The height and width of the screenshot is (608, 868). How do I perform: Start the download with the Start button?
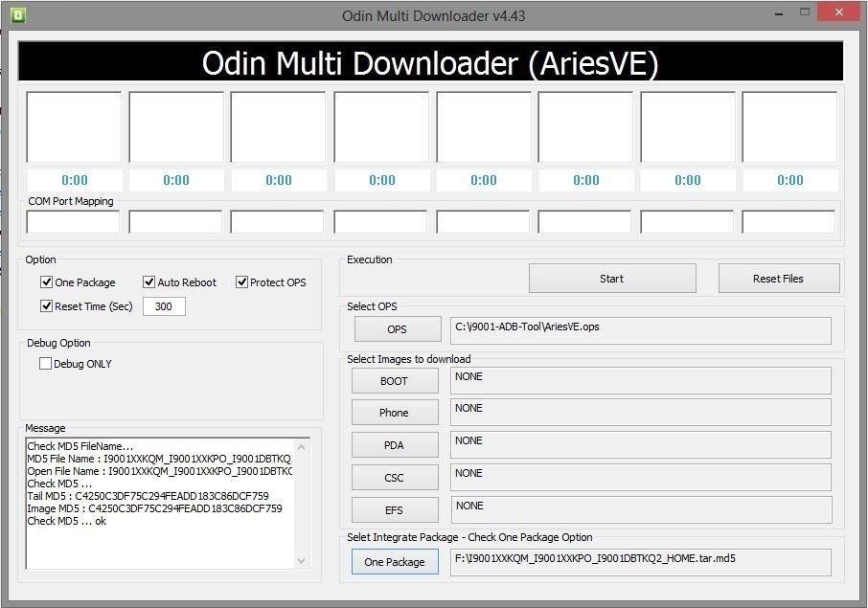(x=612, y=279)
